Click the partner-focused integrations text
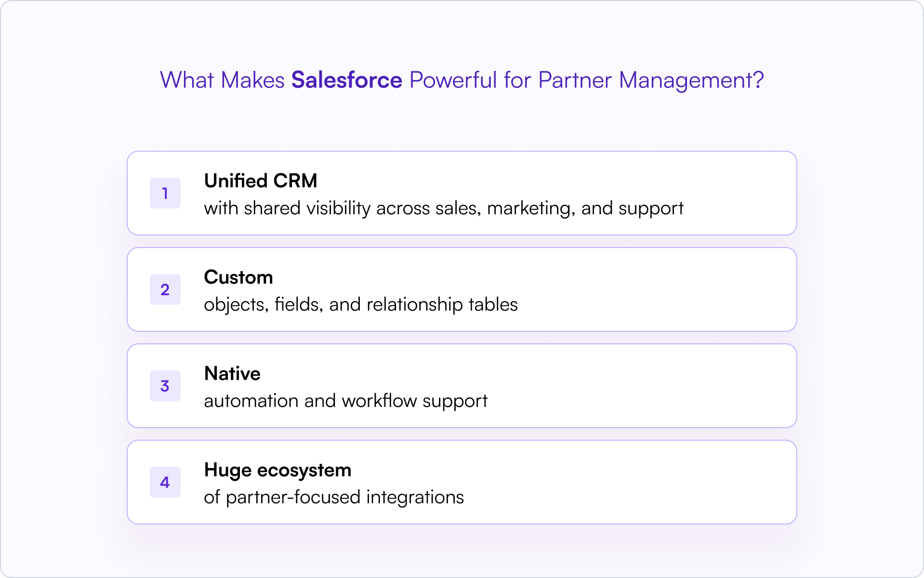The height and width of the screenshot is (578, 924). 334,497
